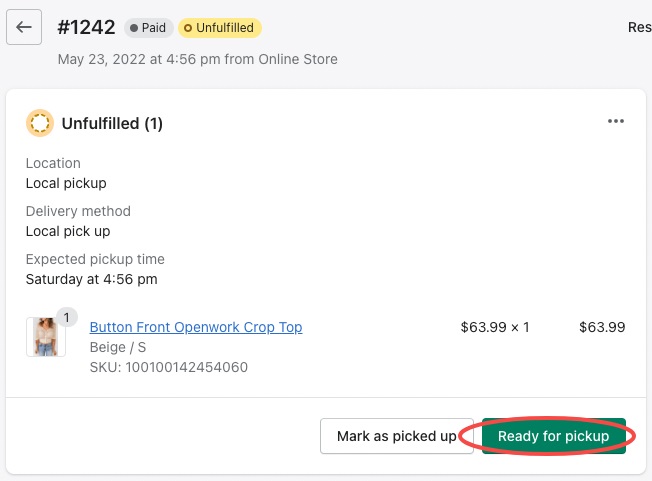
Task: Click the gray Paid status badge
Action: coord(148,28)
